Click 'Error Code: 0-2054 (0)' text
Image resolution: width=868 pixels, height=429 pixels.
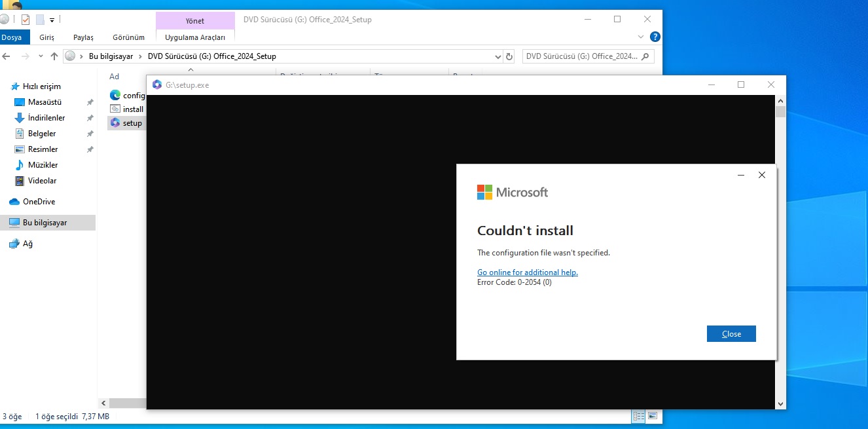coord(515,282)
